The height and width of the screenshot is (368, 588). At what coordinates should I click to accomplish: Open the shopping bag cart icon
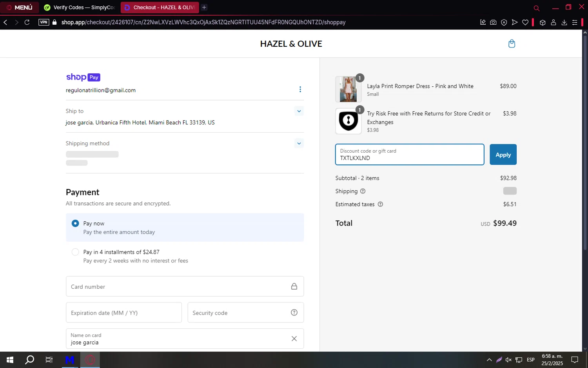coord(512,44)
